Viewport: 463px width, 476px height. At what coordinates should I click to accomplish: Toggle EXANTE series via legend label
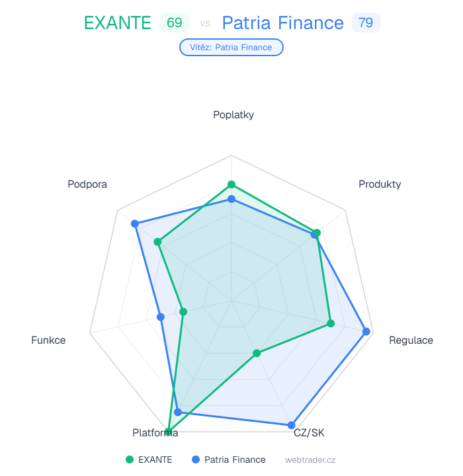click(155, 459)
